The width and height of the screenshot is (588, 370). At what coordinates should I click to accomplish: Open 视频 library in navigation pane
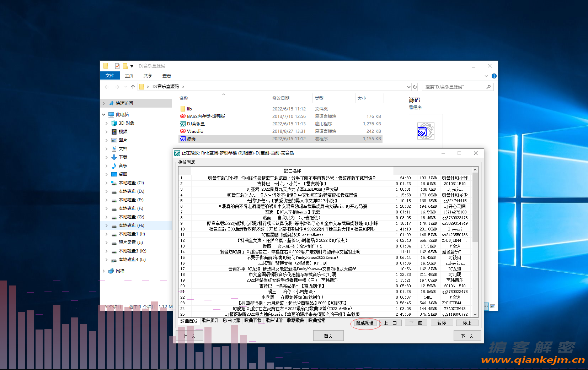pos(123,132)
